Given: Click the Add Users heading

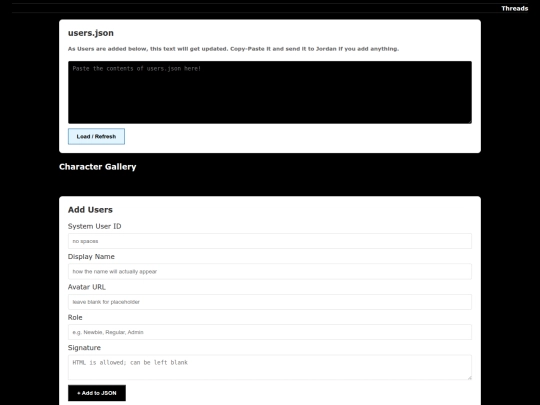Looking at the screenshot, I should (90, 210).
